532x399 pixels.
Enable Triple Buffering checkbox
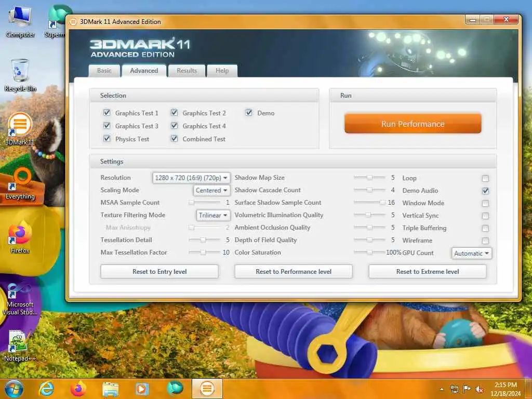pos(486,229)
